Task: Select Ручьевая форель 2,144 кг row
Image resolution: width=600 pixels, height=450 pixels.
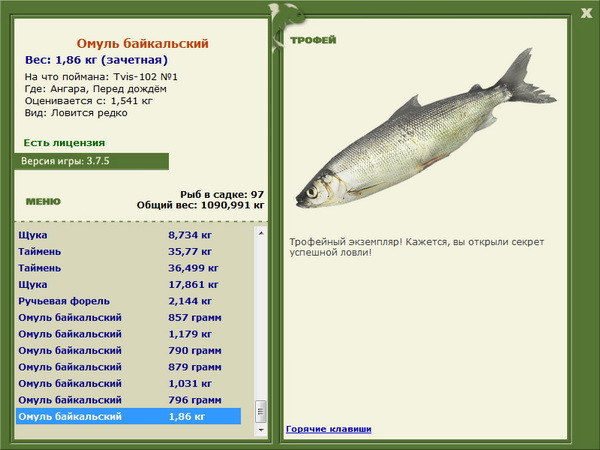Action: [129, 301]
